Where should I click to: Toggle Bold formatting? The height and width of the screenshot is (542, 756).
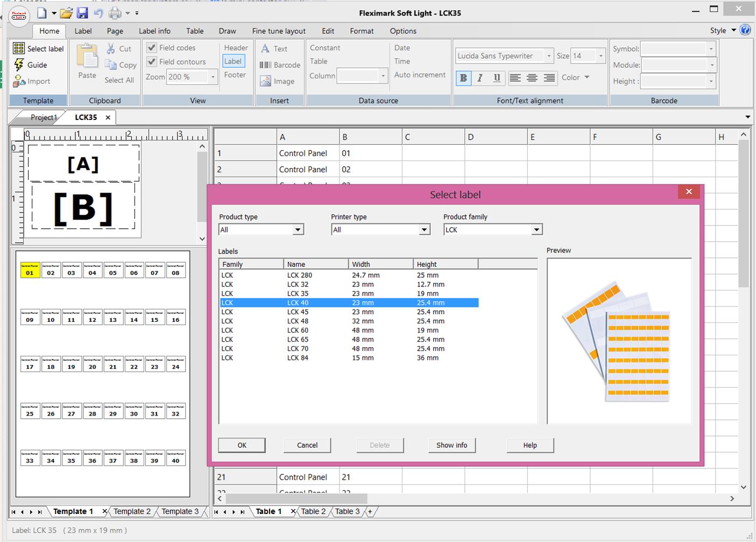463,78
